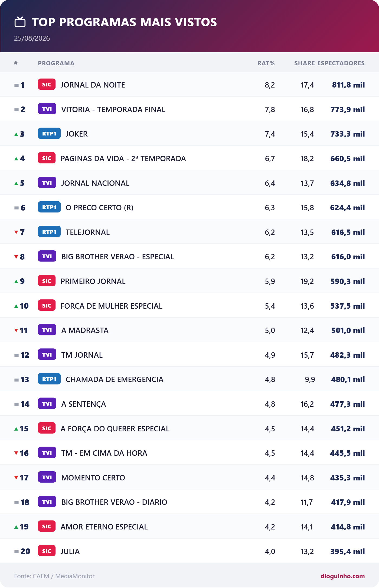The width and height of the screenshot is (379, 588).
Task: Click the TV icon beside the title
Action: [x=20, y=22]
